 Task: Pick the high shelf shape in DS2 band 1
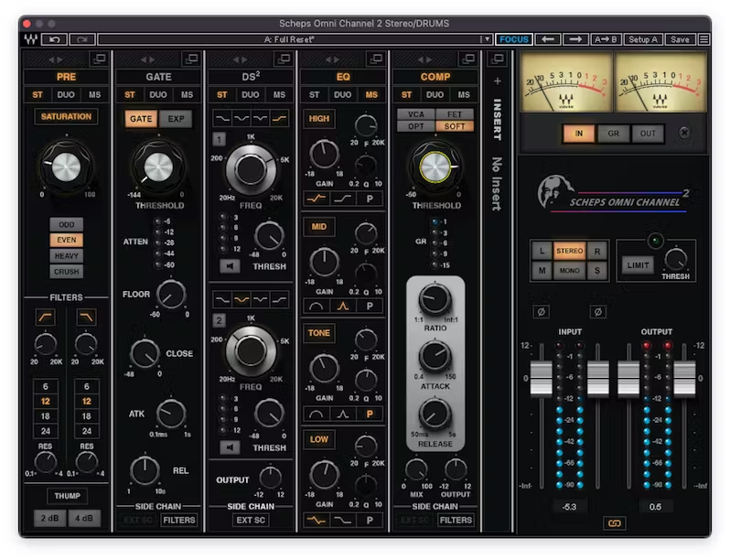[x=279, y=118]
